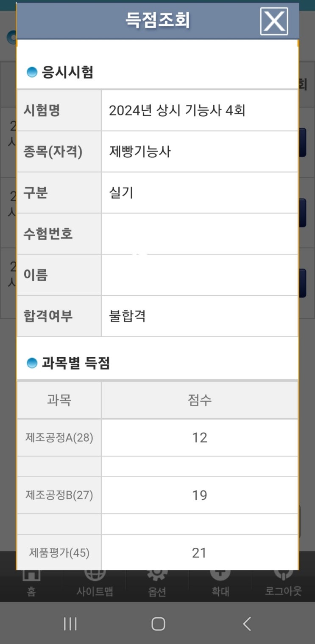Open Android recent apps button
315x644 pixels.
[x=70, y=624]
